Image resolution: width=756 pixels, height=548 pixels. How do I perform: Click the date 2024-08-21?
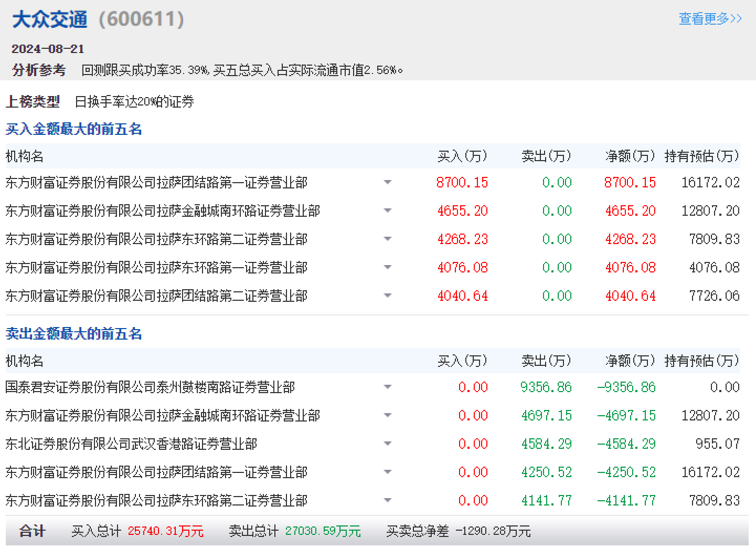(x=48, y=49)
